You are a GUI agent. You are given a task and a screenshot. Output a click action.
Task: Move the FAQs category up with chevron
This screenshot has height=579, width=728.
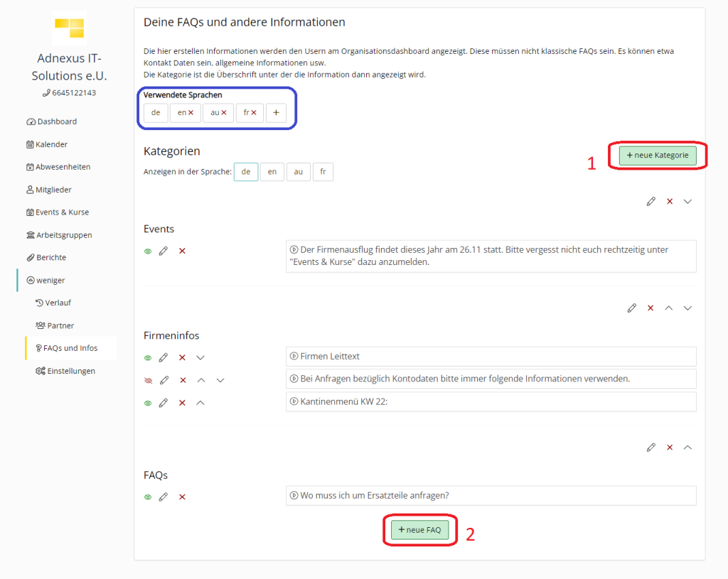[688, 448]
